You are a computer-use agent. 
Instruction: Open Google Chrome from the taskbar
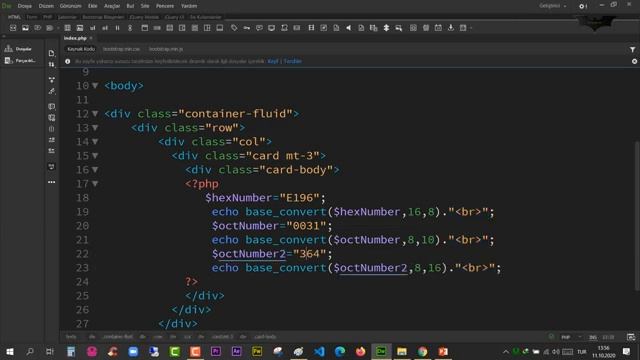[422, 351]
